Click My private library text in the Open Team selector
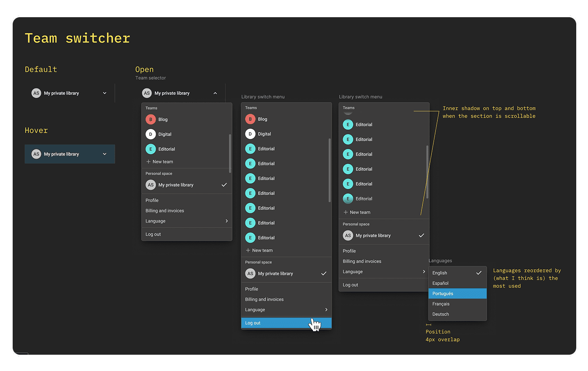Screen dimensions: 588x371 click(172, 93)
